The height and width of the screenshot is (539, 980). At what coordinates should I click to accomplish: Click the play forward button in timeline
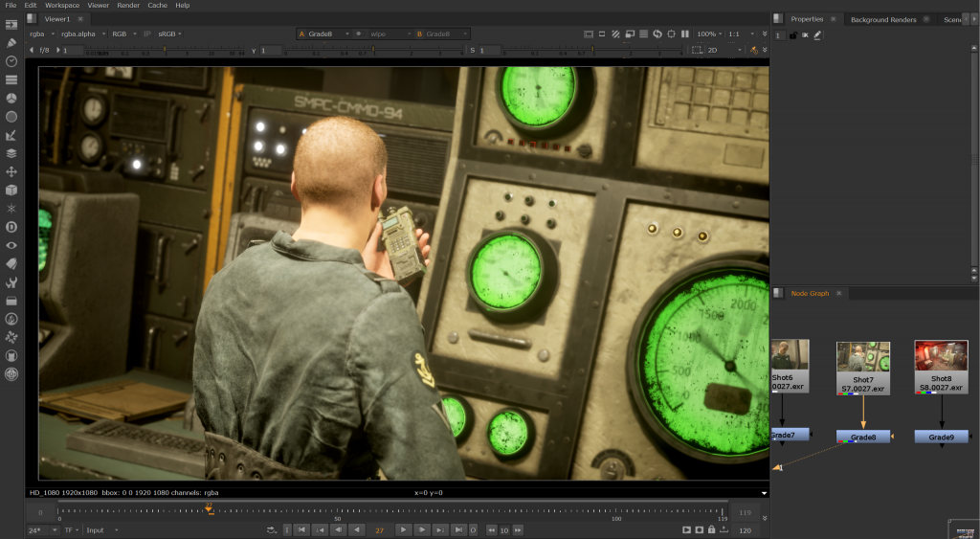pos(403,529)
